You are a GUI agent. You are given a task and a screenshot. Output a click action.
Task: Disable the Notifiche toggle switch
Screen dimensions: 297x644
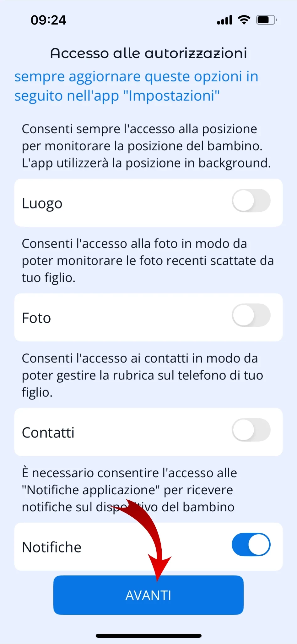coord(251,544)
